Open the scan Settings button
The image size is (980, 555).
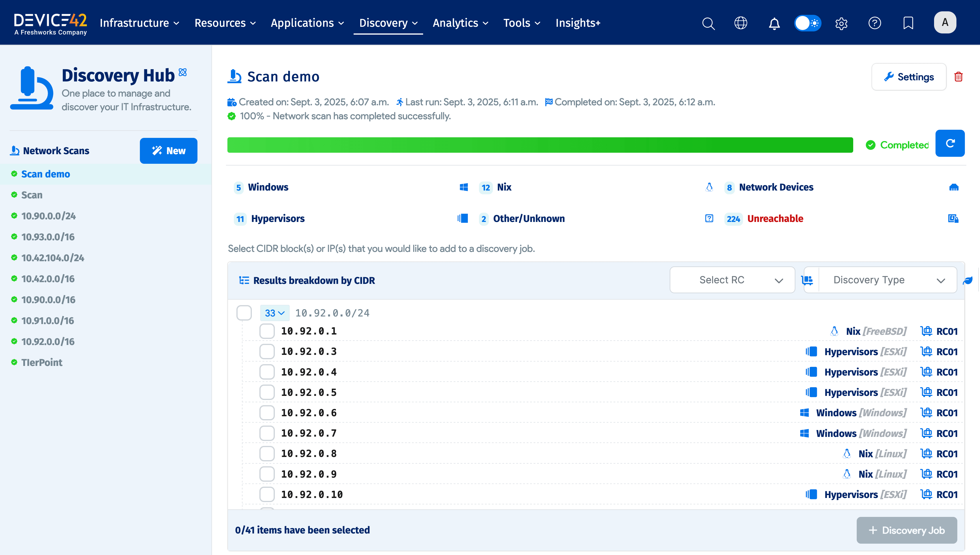(909, 77)
